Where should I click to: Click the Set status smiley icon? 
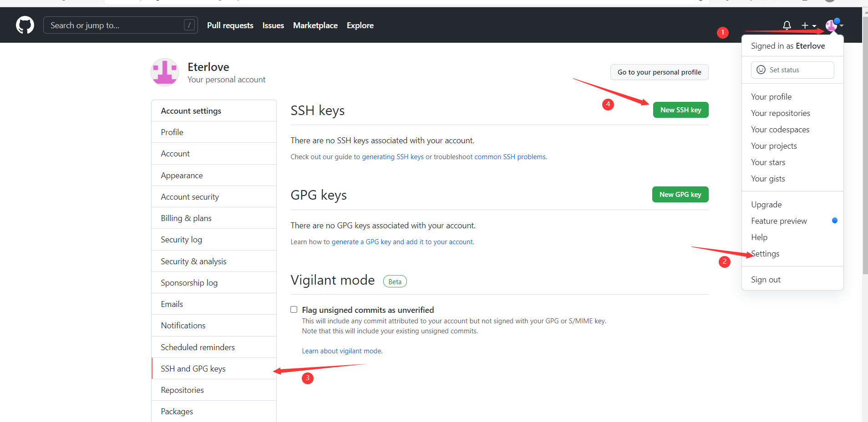761,70
